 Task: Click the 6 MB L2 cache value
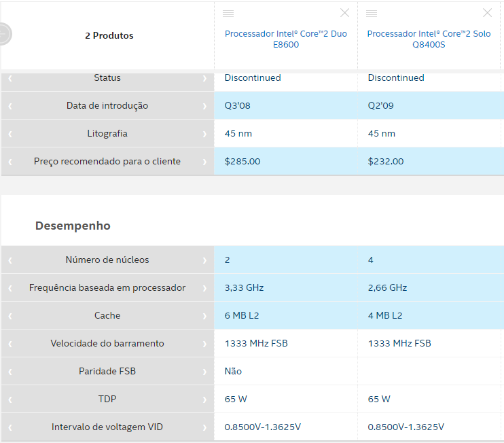tap(242, 315)
